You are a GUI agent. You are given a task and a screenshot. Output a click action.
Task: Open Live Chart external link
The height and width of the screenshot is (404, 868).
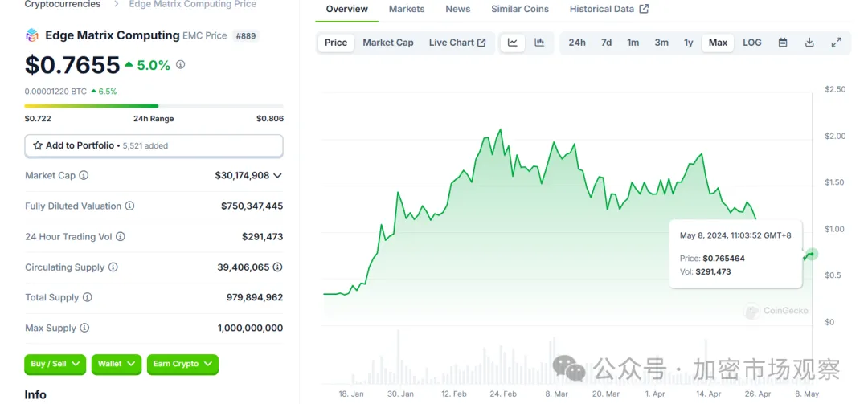(457, 43)
